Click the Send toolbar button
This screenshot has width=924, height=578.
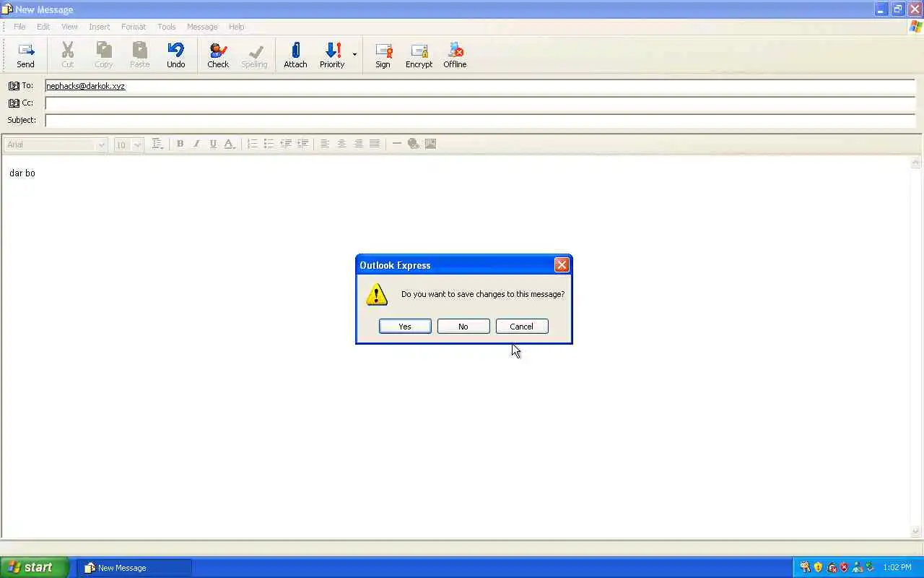(x=25, y=55)
